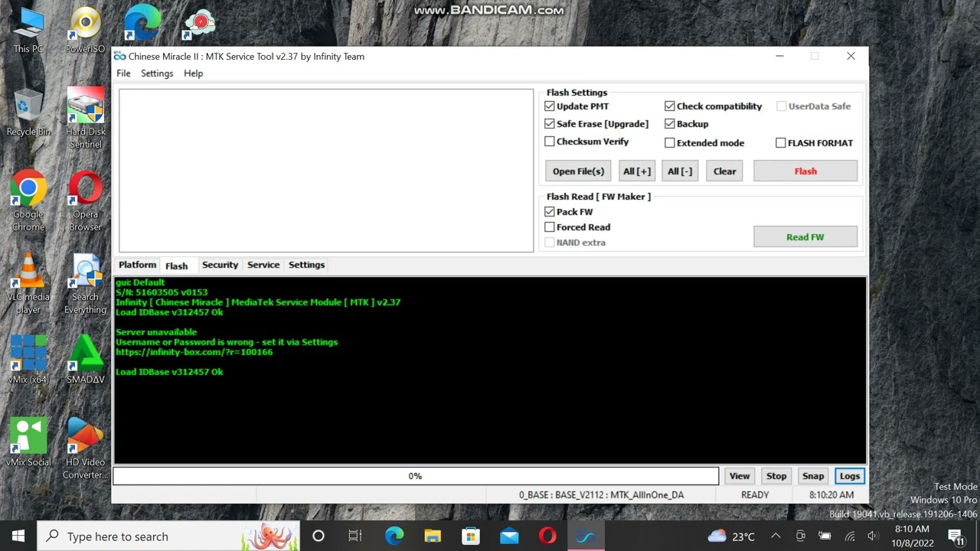This screenshot has width=980, height=551.
Task: Launch Opera Browser desktop shortcut
Action: tap(85, 201)
